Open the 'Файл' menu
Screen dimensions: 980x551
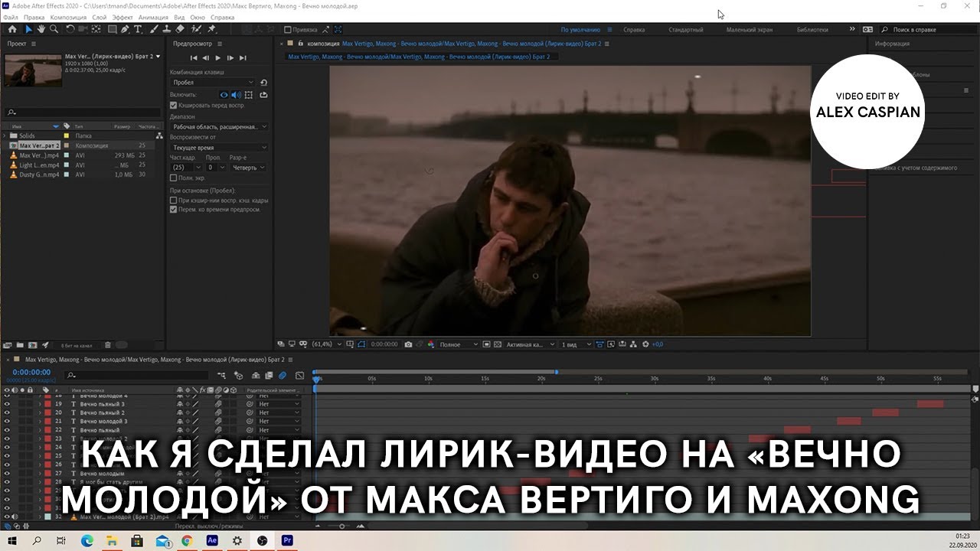[11, 17]
